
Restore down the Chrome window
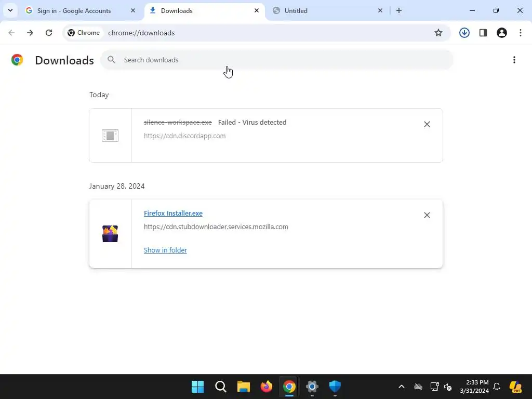pos(496,10)
